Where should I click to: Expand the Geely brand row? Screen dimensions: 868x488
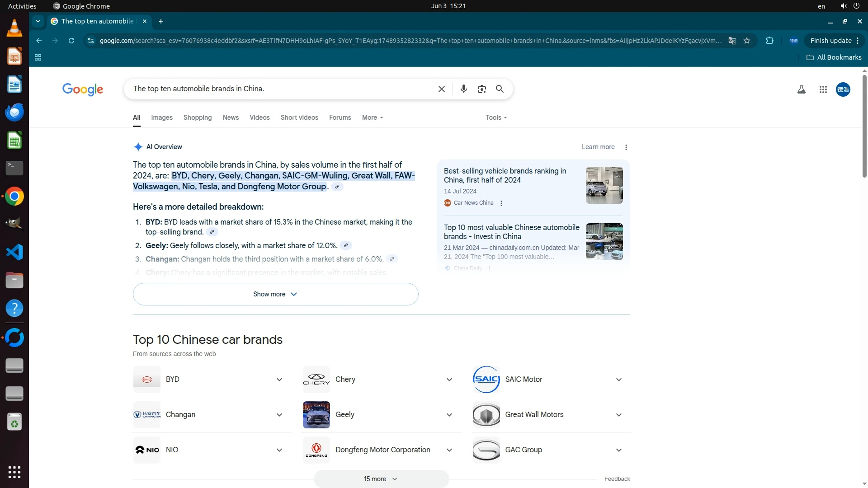[449, 415]
